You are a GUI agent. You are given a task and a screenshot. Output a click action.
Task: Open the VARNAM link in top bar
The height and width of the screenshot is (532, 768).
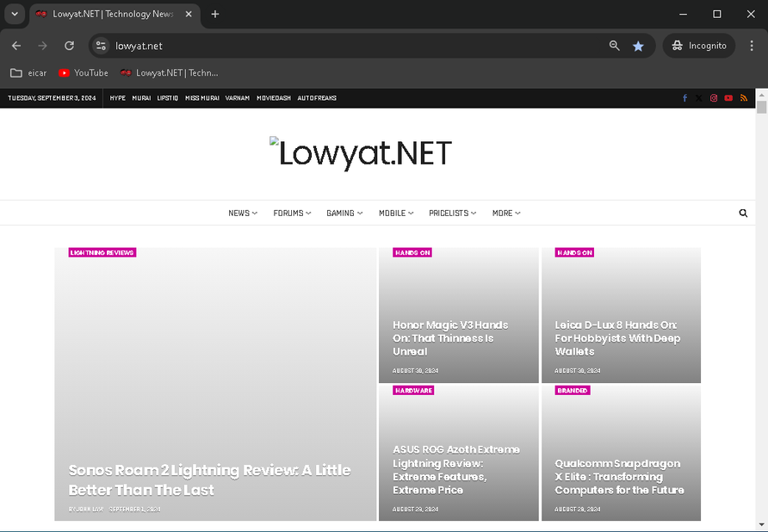(238, 98)
